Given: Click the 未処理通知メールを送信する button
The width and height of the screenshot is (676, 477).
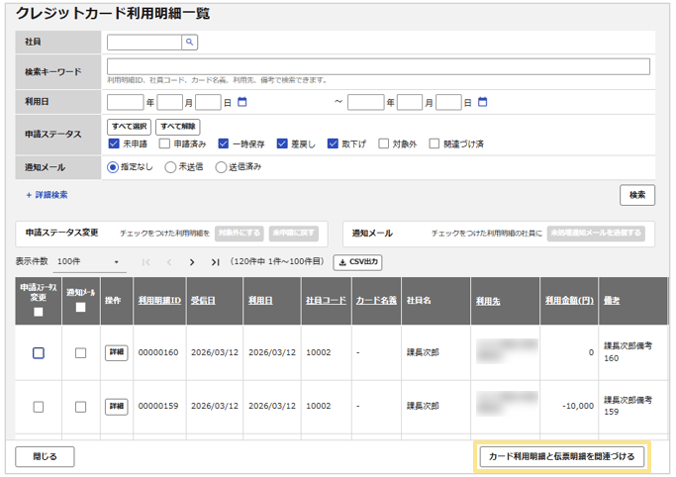Looking at the screenshot, I should pyautogui.click(x=596, y=233).
